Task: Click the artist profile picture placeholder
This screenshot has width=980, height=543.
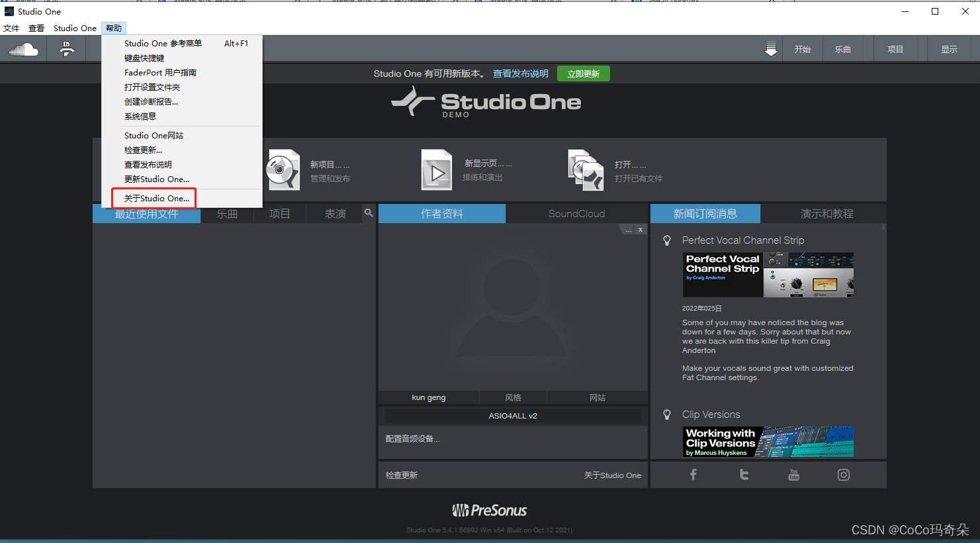Action: [513, 307]
